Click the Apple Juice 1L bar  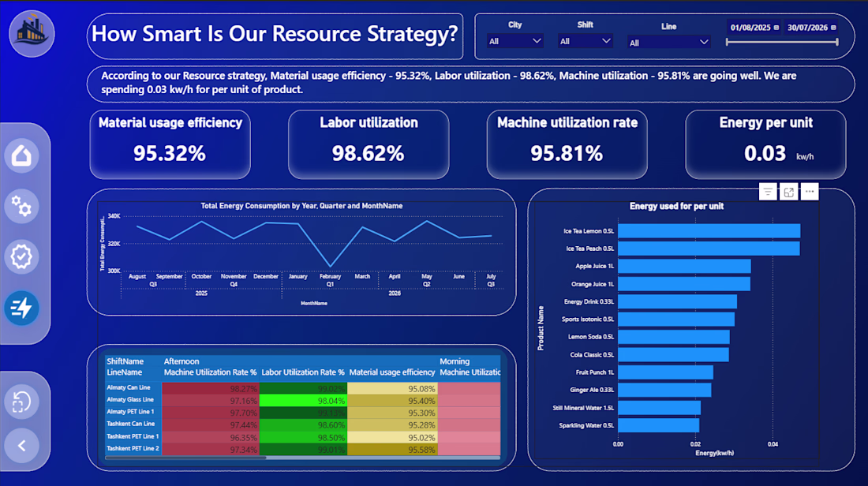[685, 266]
